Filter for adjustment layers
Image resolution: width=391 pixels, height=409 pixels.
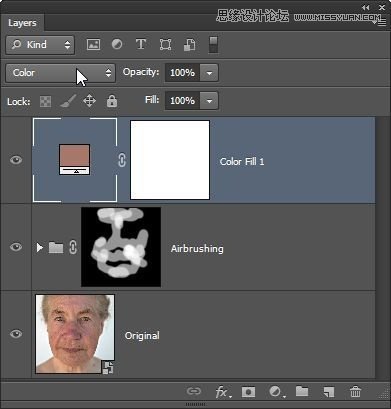(x=117, y=44)
